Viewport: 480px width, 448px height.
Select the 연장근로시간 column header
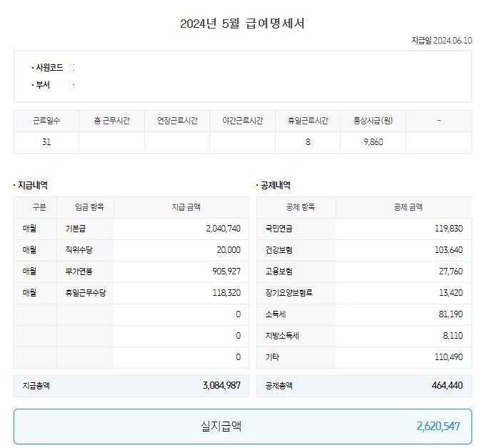177,121
